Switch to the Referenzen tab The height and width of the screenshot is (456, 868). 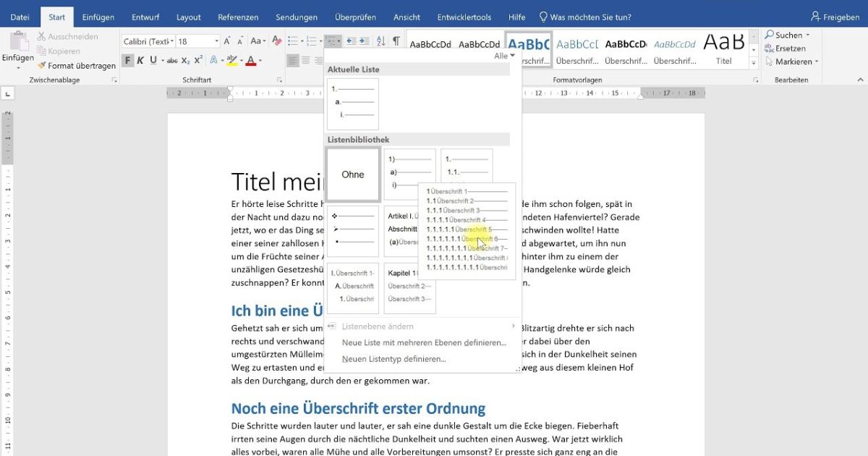(x=239, y=17)
